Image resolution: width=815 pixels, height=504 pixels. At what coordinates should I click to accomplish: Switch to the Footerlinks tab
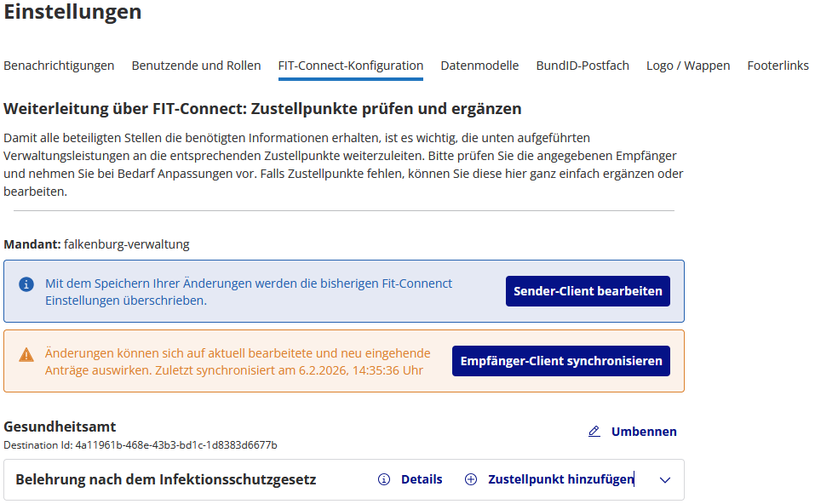click(778, 65)
